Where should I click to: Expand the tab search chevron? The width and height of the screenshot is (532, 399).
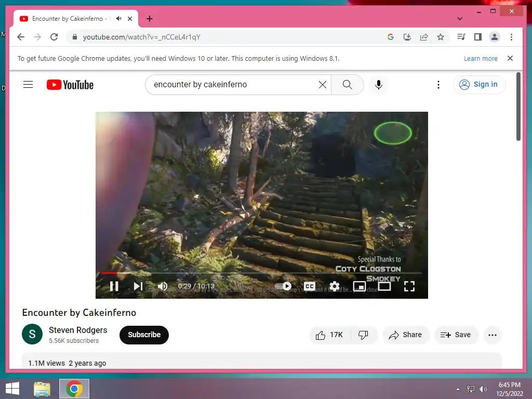coord(460,19)
